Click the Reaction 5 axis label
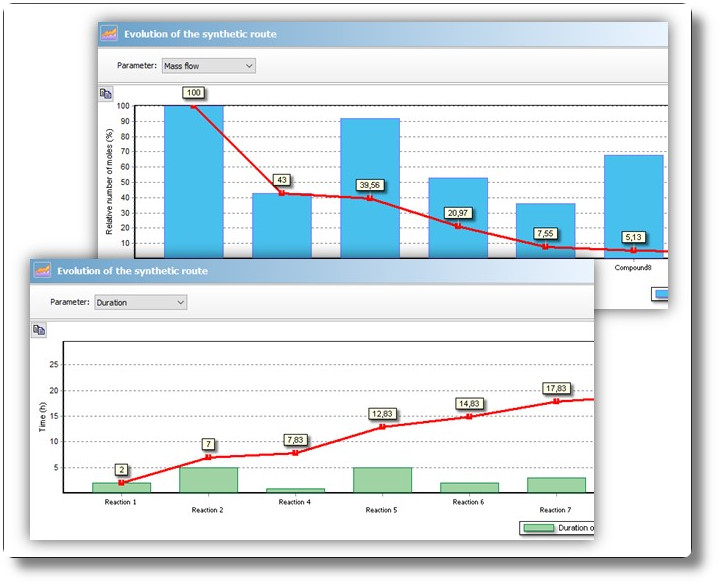Image resolution: width=719 pixels, height=585 pixels. click(x=382, y=510)
